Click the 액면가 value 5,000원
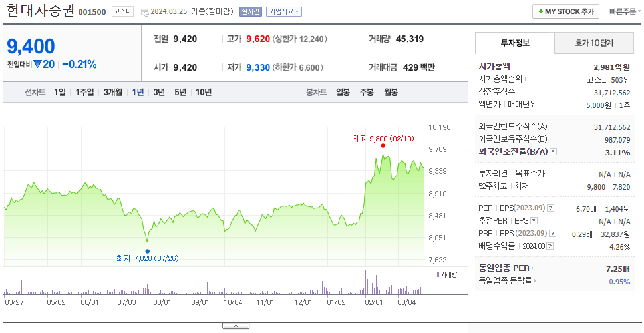Image resolution: width=644 pixels, height=333 pixels. coord(598,105)
